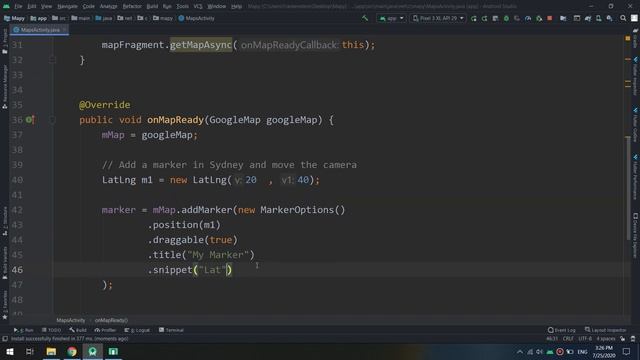Viewport: 640px width, 360px height.
Task: Open the Favorites sidebar button
Action: (4, 305)
